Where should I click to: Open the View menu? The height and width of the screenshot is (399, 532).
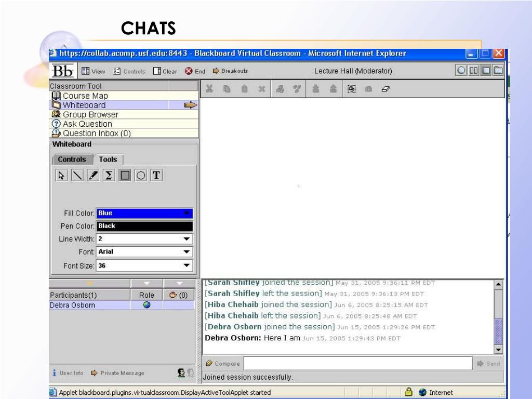(94, 71)
